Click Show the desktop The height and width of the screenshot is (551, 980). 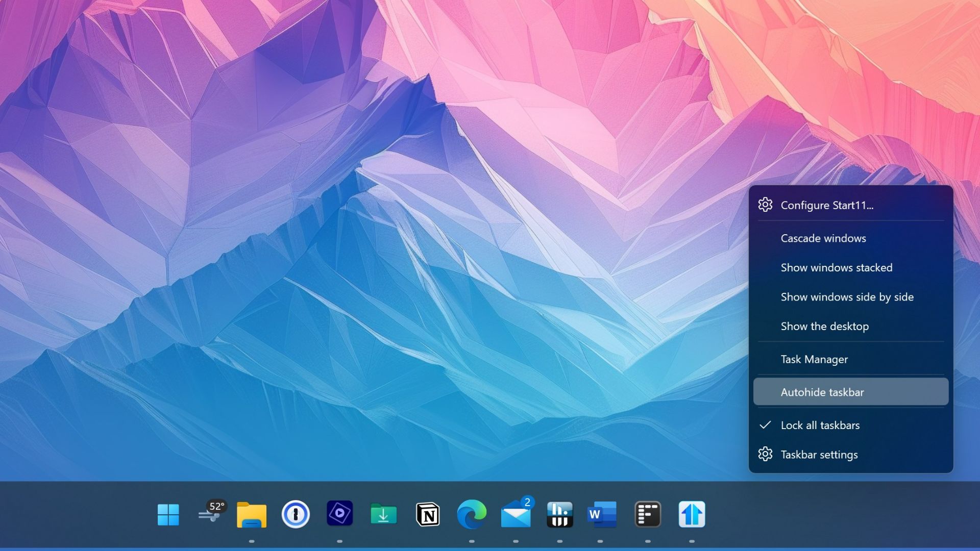pos(824,326)
